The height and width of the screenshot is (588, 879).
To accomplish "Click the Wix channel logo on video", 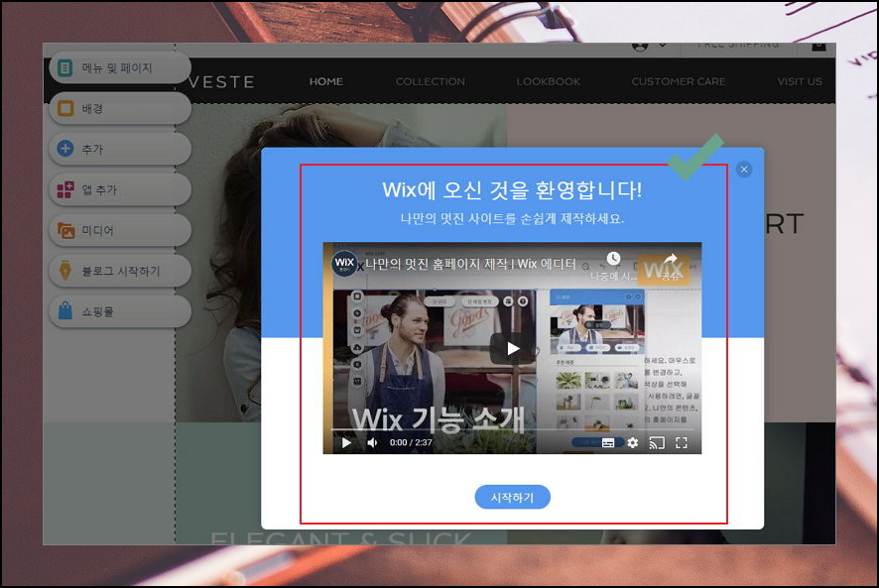I will coord(344,263).
